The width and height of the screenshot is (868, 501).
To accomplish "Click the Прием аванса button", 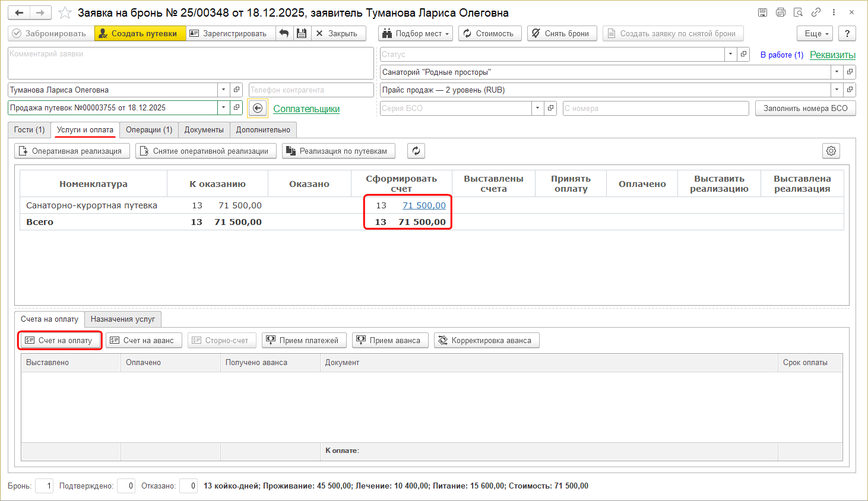I will (390, 340).
